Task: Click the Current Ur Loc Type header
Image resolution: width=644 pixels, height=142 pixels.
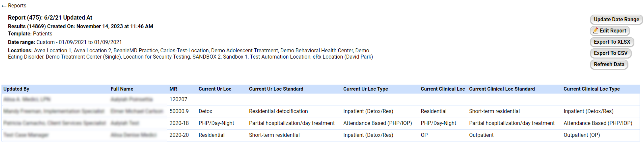Action: point(366,89)
